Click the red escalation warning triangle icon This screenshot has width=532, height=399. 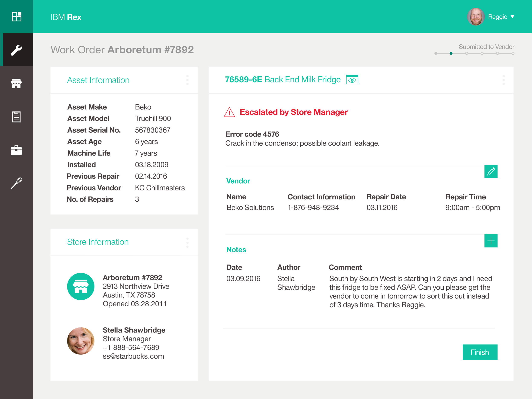point(229,112)
